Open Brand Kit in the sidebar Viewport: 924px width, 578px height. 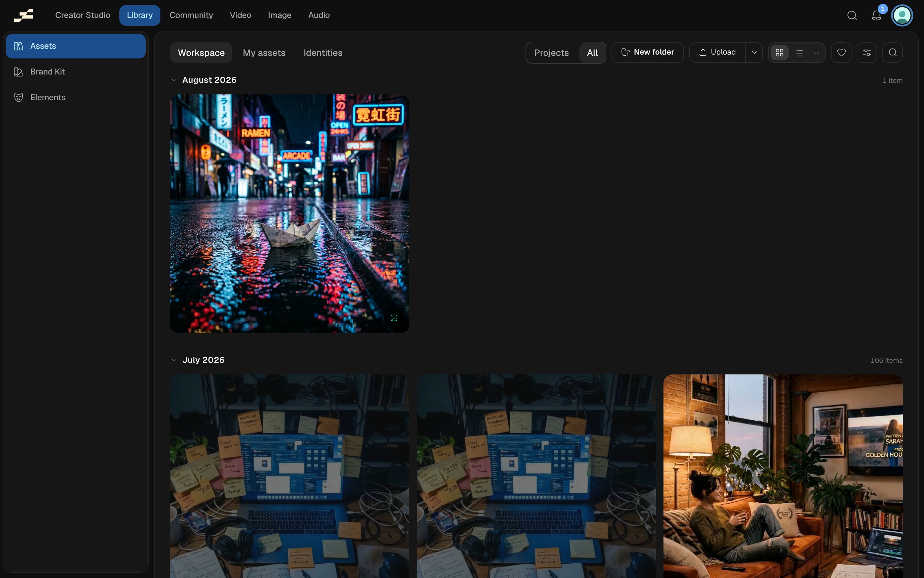point(76,72)
